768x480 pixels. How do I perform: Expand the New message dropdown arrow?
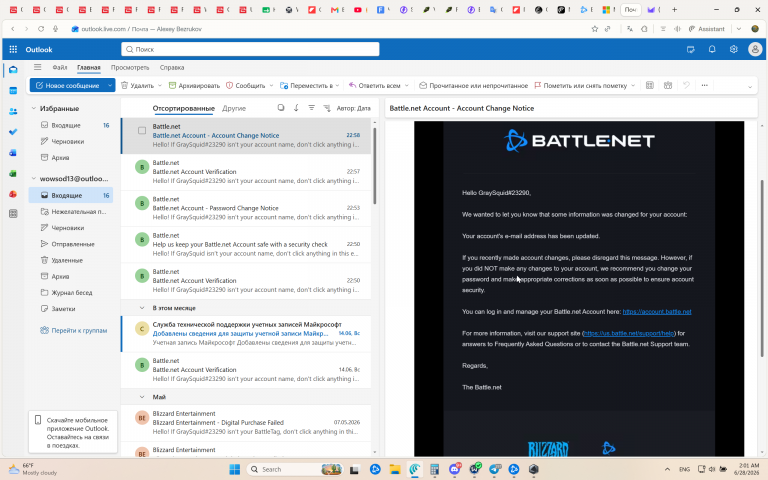110,85
